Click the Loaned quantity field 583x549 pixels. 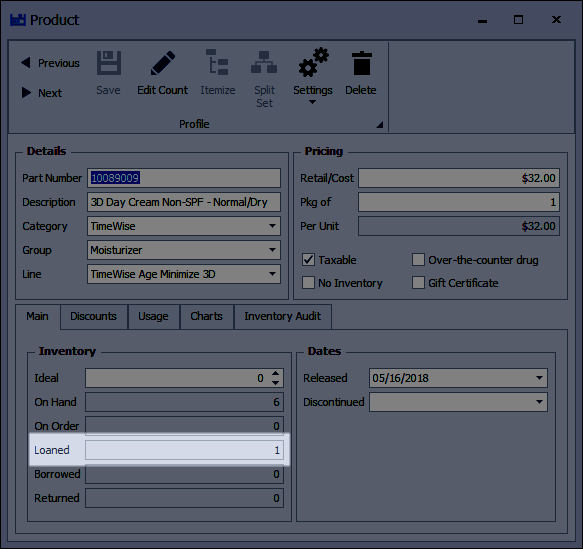pos(184,450)
